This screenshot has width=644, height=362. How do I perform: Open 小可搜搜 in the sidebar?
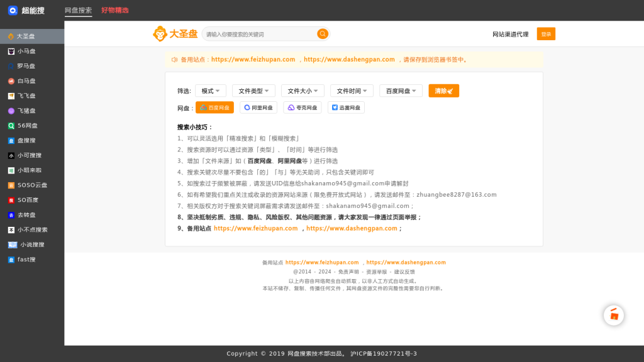pyautogui.click(x=32, y=155)
